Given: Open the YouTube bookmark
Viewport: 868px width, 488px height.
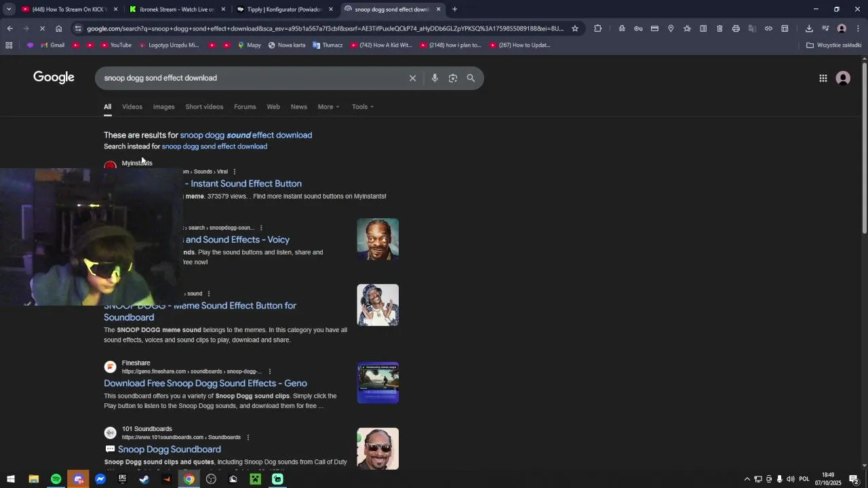Looking at the screenshot, I should click(115, 45).
